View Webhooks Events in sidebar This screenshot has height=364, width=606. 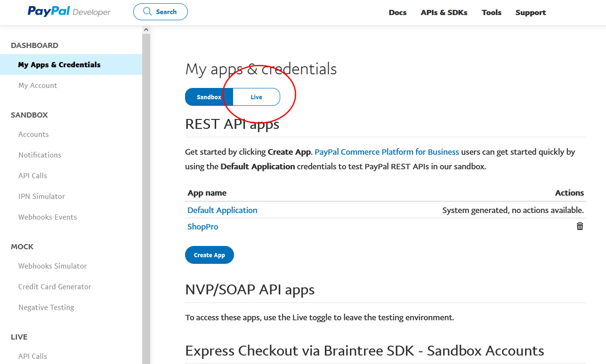(48, 217)
